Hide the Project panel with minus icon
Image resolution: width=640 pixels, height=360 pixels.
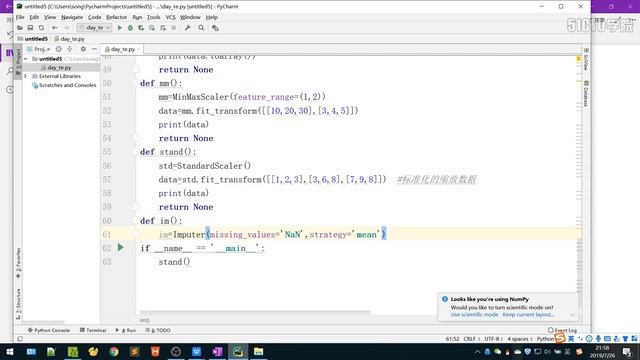pos(94,49)
